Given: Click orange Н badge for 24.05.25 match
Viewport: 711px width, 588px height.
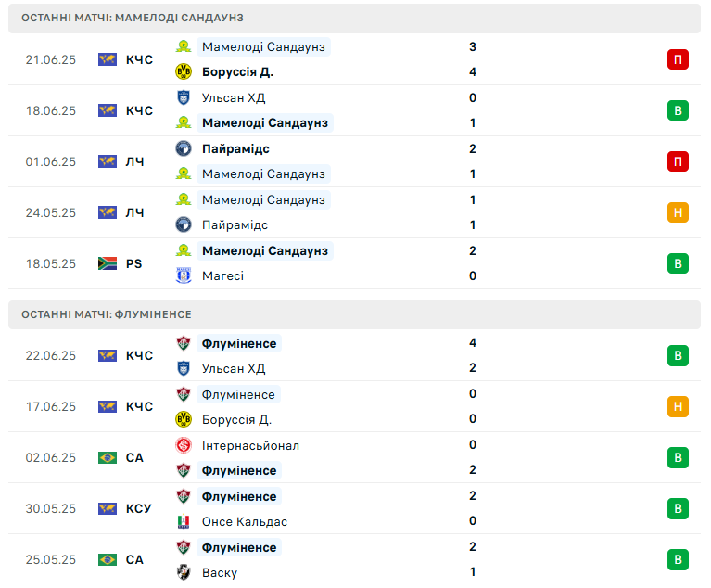Looking at the screenshot, I should [x=678, y=212].
